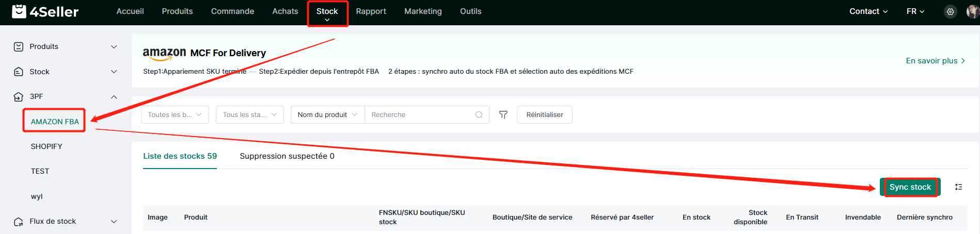Viewport: 980px width, 234px height.
Task: Open the Toutes les b... dropdown
Action: pyautogui.click(x=175, y=115)
